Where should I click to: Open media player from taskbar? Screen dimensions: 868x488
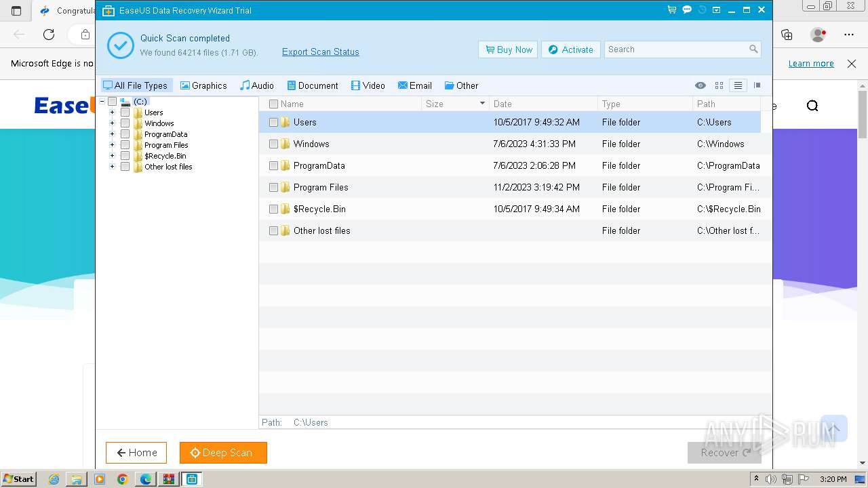tap(100, 479)
